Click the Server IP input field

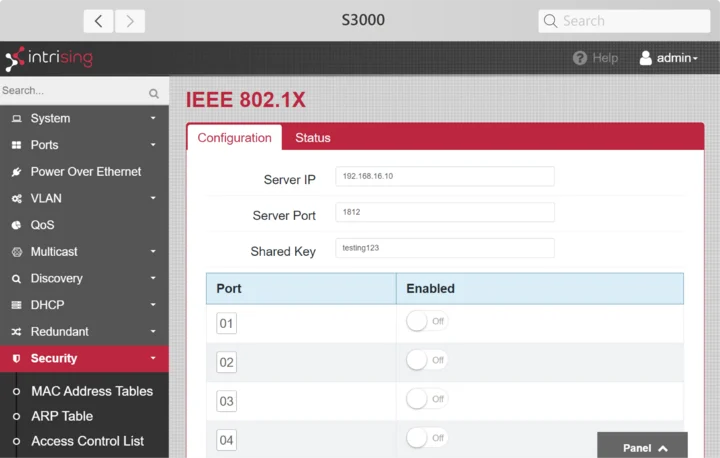(445, 176)
